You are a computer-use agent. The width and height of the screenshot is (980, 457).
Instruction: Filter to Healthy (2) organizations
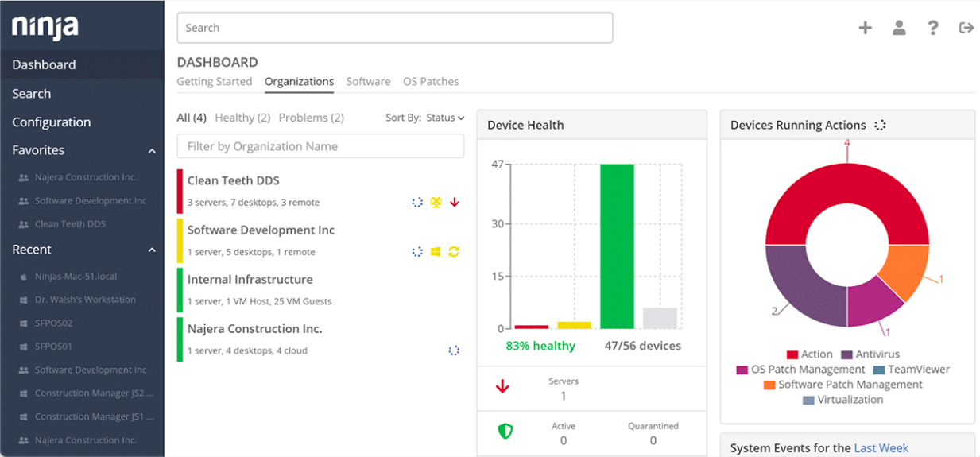tap(242, 118)
